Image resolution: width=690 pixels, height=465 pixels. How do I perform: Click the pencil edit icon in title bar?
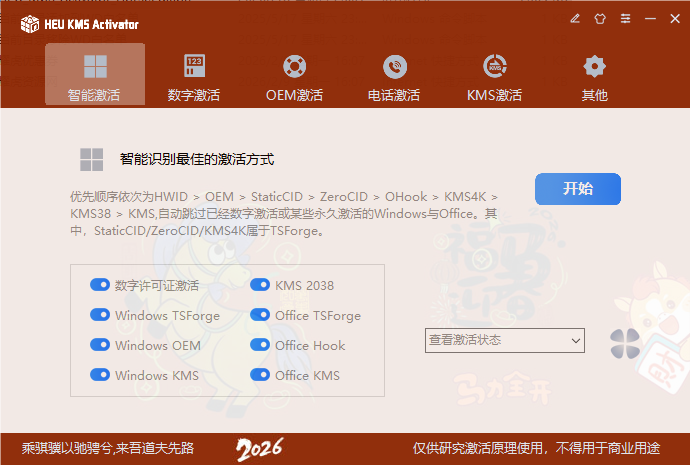click(575, 18)
